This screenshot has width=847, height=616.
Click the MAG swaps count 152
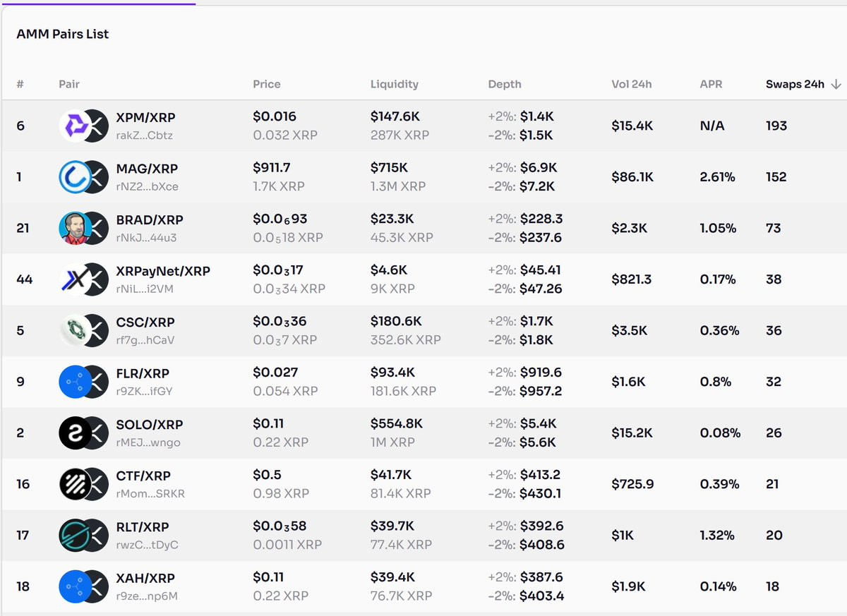pyautogui.click(x=776, y=177)
